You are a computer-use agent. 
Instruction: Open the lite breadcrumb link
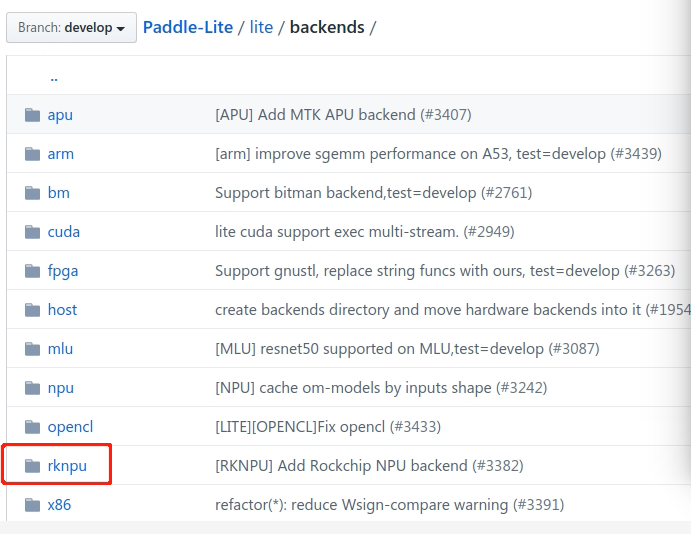coord(261,27)
